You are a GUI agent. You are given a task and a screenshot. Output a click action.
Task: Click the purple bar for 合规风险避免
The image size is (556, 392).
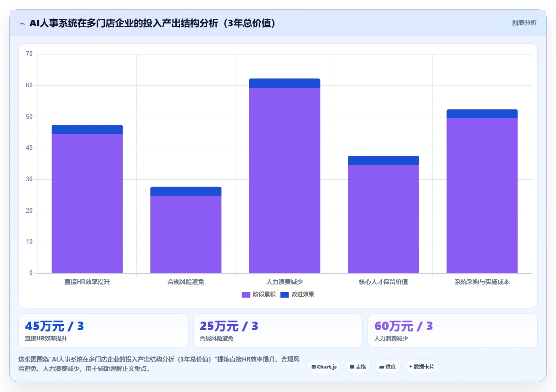tap(186, 234)
